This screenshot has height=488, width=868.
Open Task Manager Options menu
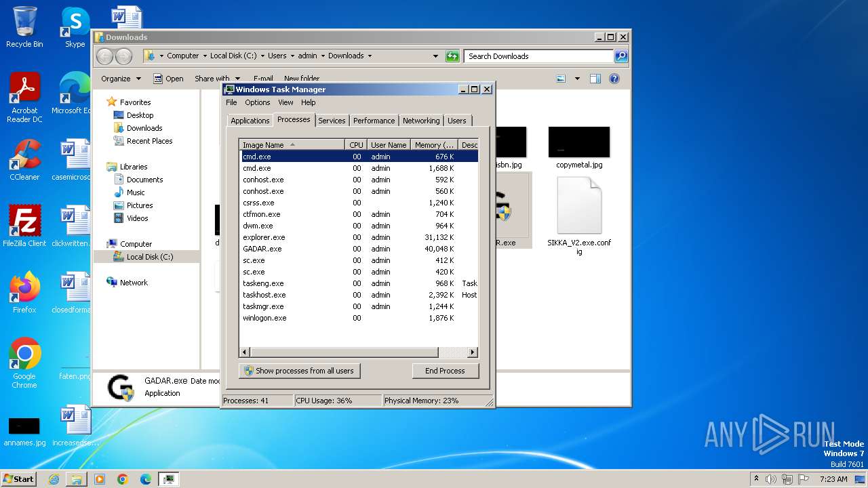(258, 102)
